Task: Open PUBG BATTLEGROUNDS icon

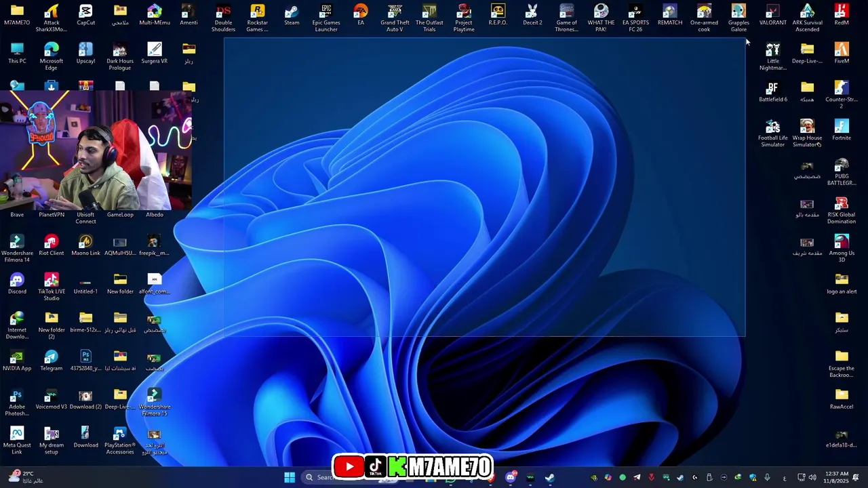Action: (842, 172)
